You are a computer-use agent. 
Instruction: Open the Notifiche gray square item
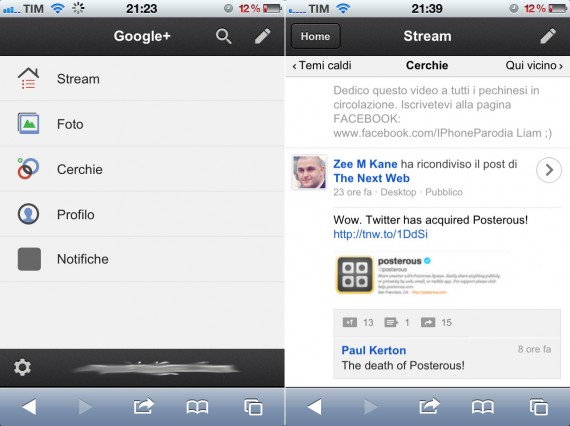29,259
